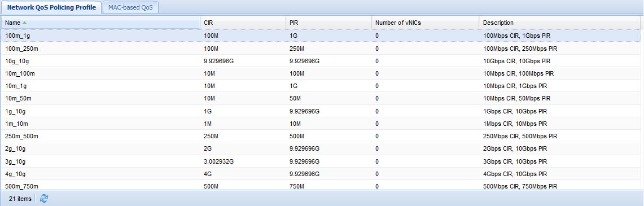Switch to the MAC-based QoS tab
Screen dimensions: 644x206
pyautogui.click(x=130, y=7)
